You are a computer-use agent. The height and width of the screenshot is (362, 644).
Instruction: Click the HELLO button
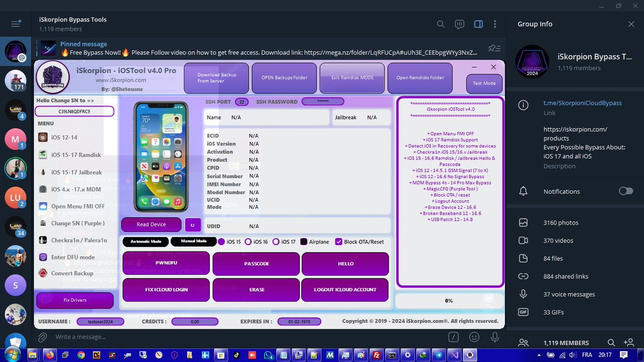tap(345, 264)
